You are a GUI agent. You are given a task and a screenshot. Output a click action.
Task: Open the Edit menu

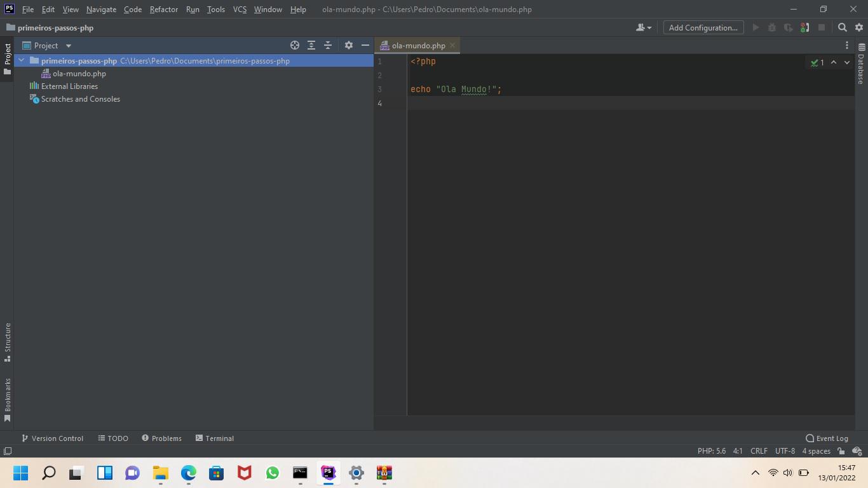[48, 10]
